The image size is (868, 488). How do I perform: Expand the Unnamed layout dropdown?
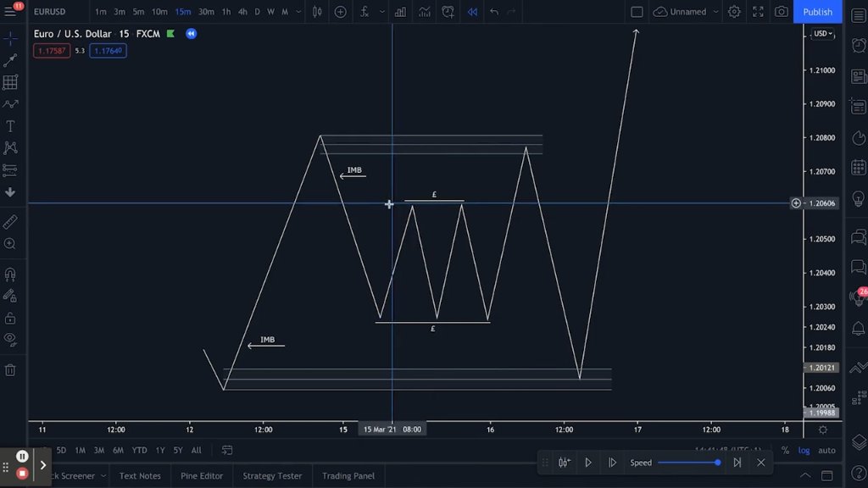pyautogui.click(x=715, y=12)
